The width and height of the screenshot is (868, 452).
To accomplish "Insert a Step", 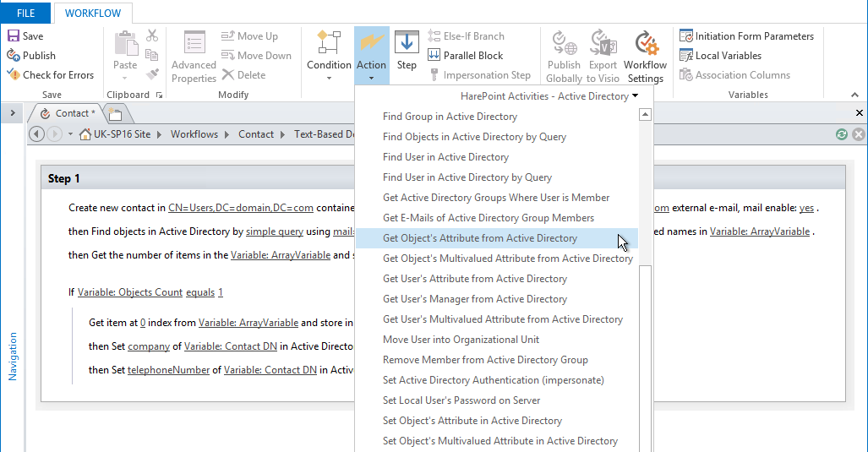I will pyautogui.click(x=407, y=51).
